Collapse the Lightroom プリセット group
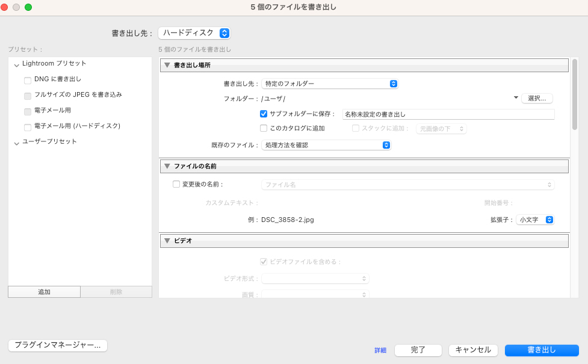 click(17, 63)
